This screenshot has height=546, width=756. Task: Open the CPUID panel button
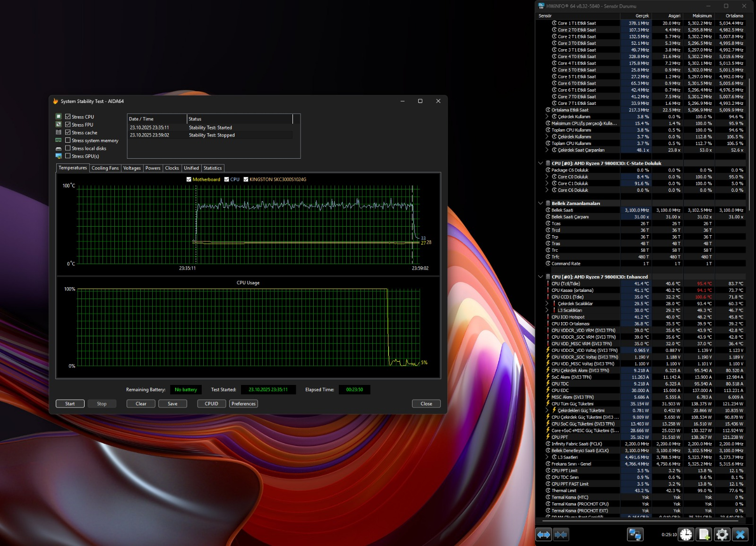point(212,404)
